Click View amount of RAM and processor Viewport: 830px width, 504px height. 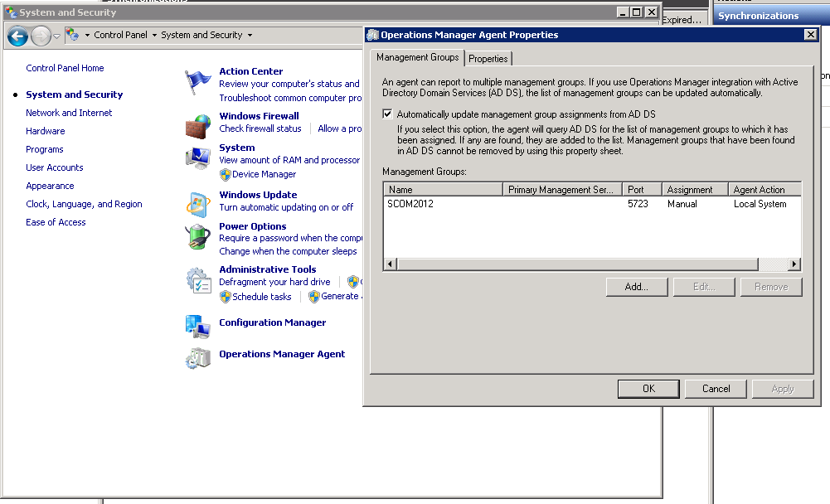coord(289,160)
